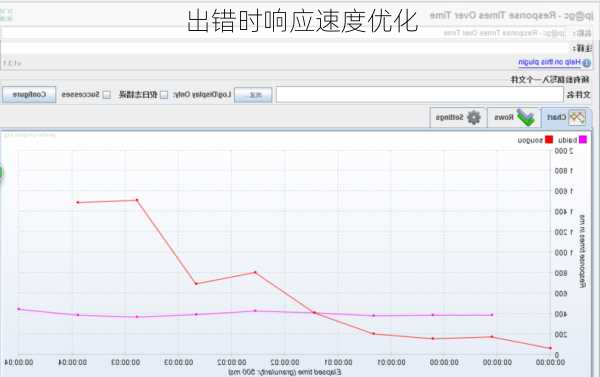Click the highest sougou data point on chart
Image resolution: width=600 pixels, height=377 pixels.
(x=137, y=200)
